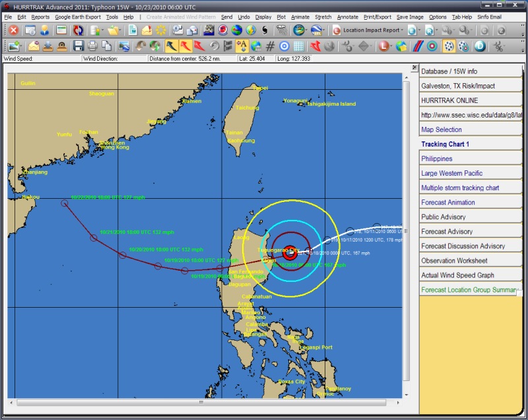This screenshot has height=420, width=528.
Task: Open the Reports menu
Action: 40,17
